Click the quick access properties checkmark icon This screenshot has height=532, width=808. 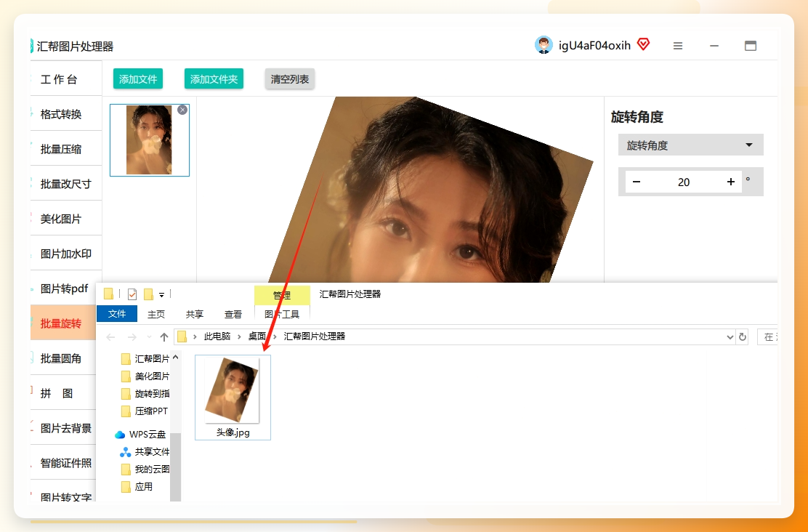click(x=132, y=294)
